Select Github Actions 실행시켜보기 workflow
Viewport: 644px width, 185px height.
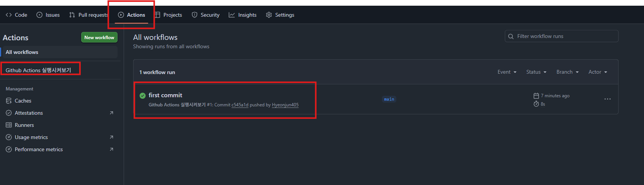[38, 70]
